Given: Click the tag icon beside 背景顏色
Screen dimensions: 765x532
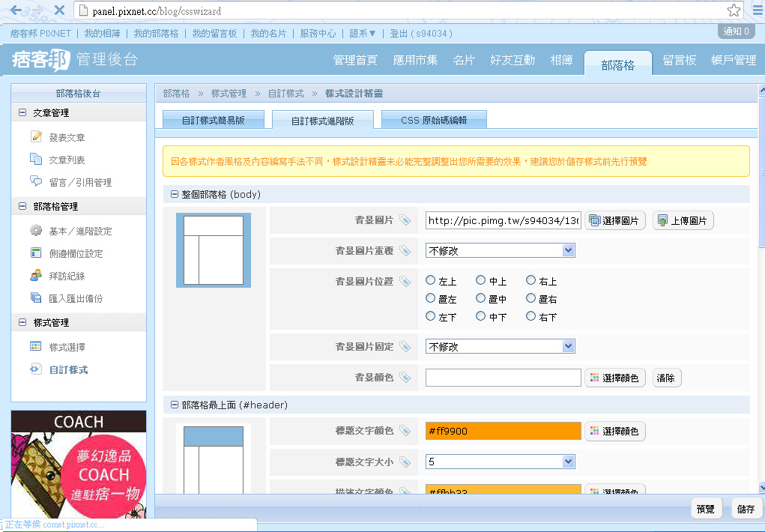Looking at the screenshot, I should tap(405, 378).
